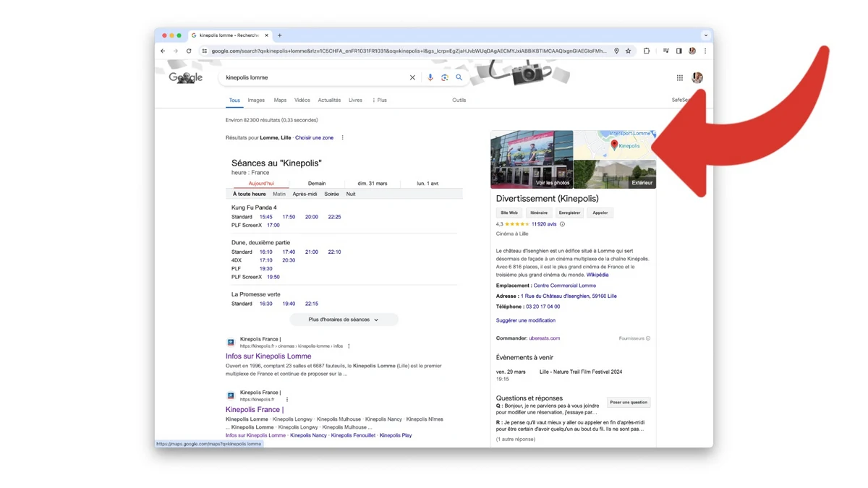868x488 pixels.
Task: Open the media controls icon in the toolbar
Action: [x=665, y=51]
